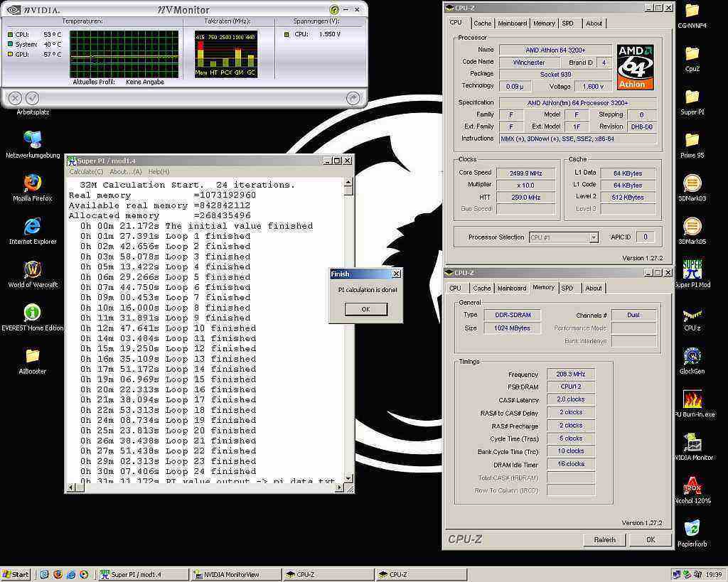Click the Super PI horizontal scrollbar right arrow
Image resolution: width=728 pixels, height=582 pixels.
340,487
